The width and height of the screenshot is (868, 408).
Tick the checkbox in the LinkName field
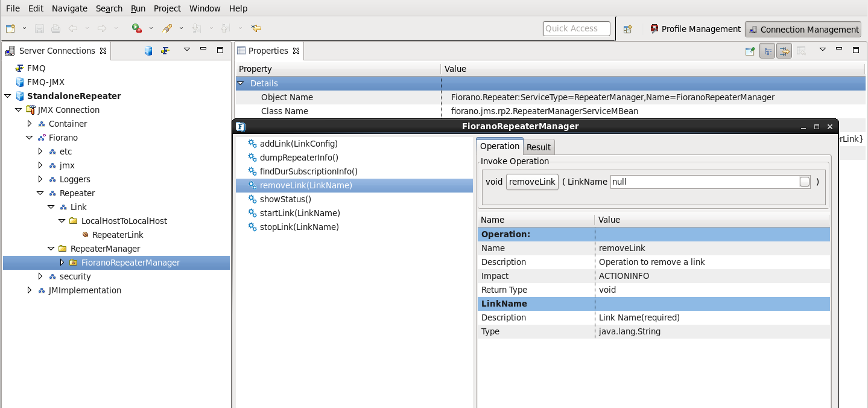tap(804, 182)
